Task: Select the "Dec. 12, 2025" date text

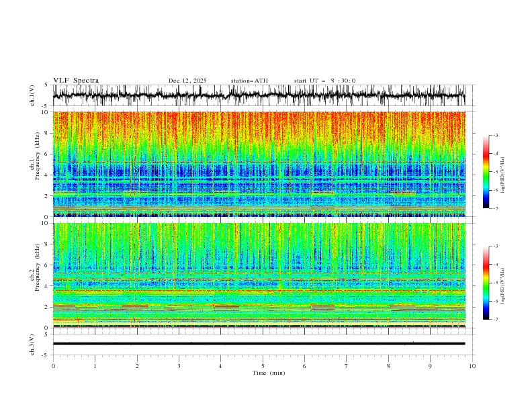Action: coord(187,81)
